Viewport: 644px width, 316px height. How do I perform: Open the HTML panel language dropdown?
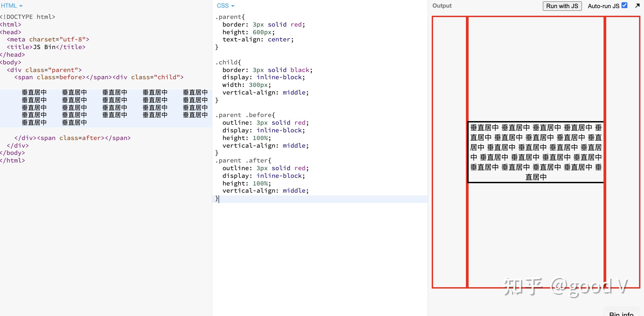[x=11, y=5]
